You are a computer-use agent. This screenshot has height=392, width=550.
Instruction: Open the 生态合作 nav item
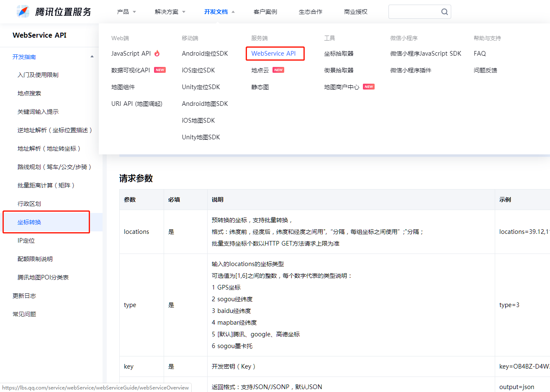(x=311, y=12)
